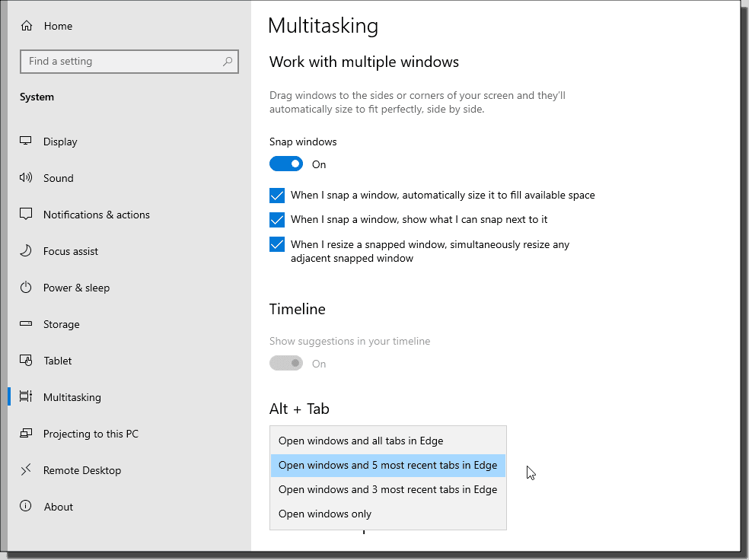This screenshot has height=560, width=749.
Task: Uncheck show what I can snap next
Action: click(277, 220)
